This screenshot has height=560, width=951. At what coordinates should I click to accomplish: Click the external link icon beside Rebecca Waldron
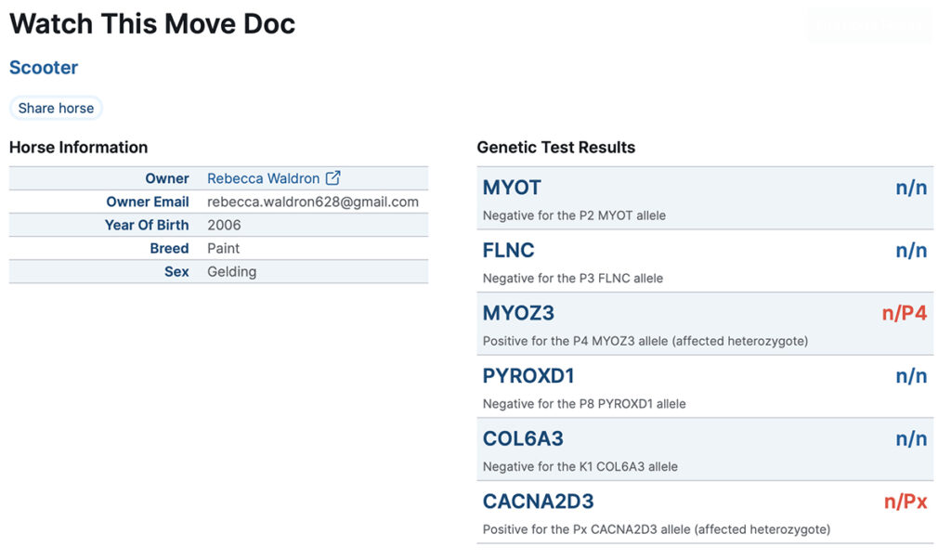[x=332, y=178]
